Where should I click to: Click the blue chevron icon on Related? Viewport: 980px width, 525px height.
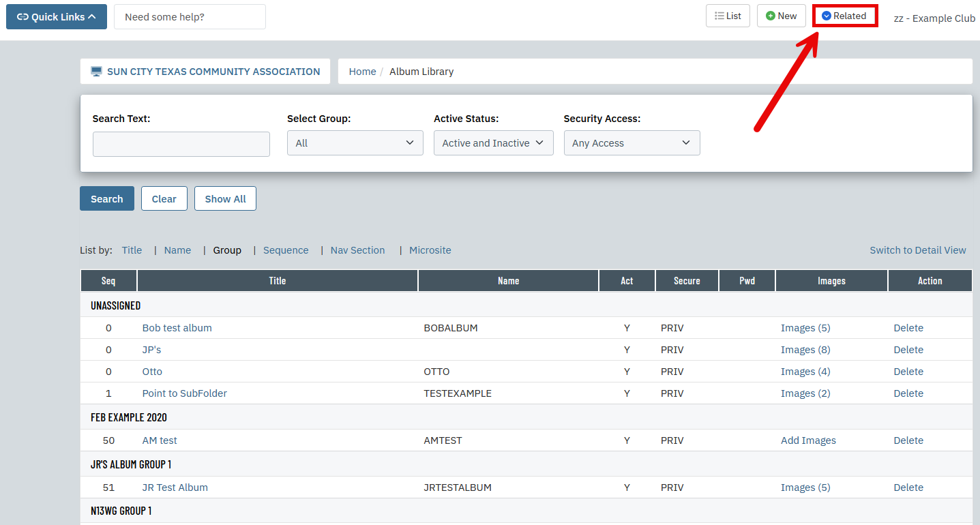point(827,16)
